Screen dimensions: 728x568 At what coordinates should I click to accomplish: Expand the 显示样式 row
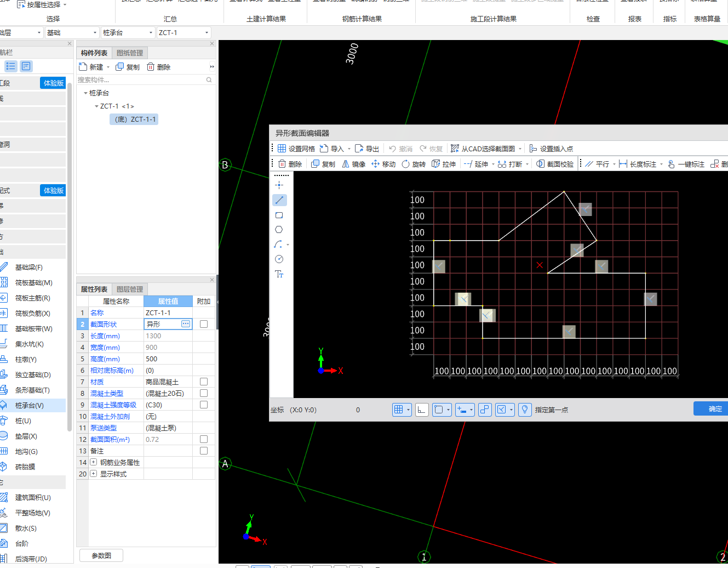(x=94, y=474)
